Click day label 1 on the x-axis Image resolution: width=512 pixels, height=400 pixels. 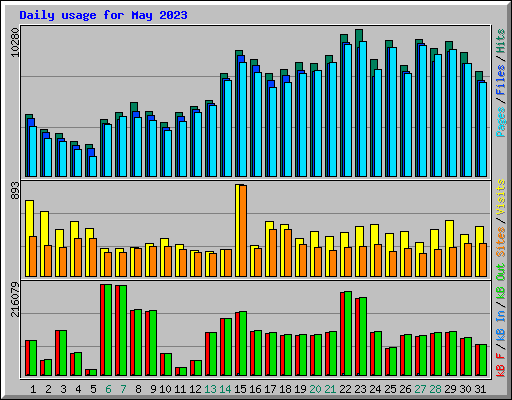tap(33, 389)
